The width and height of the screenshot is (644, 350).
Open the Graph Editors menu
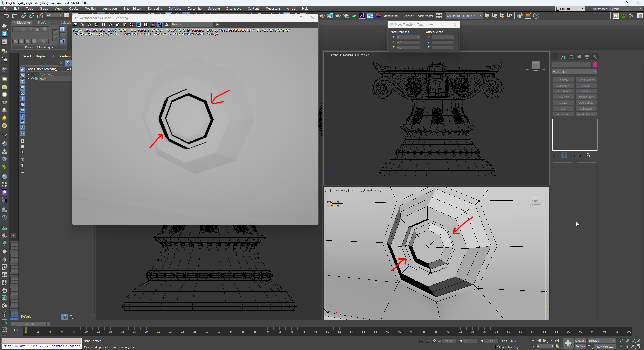click(132, 8)
